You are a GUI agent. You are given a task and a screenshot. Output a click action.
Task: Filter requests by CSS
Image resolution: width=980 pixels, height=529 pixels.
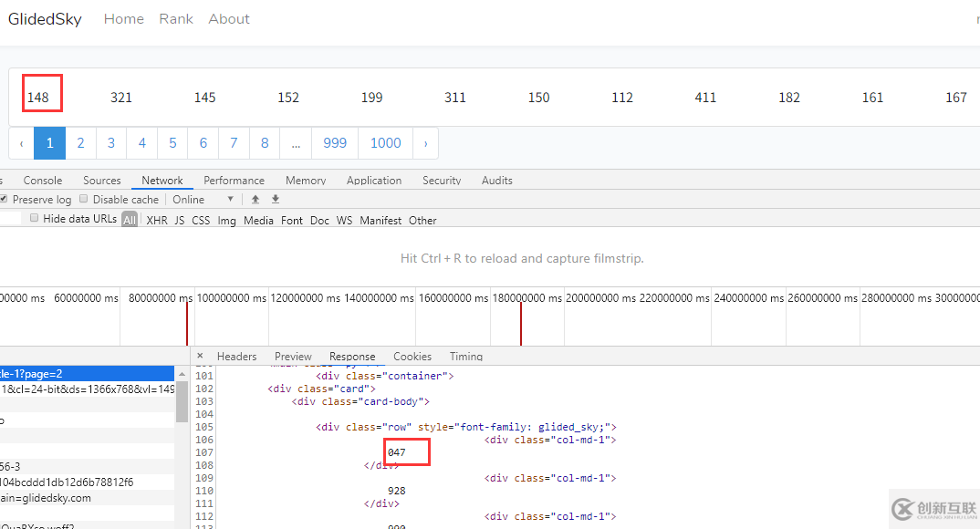[x=201, y=220]
